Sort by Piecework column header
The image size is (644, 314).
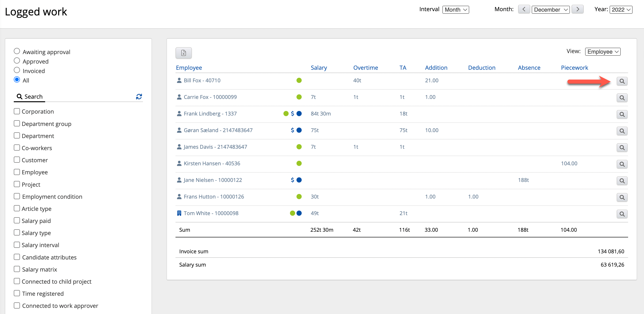coord(574,68)
